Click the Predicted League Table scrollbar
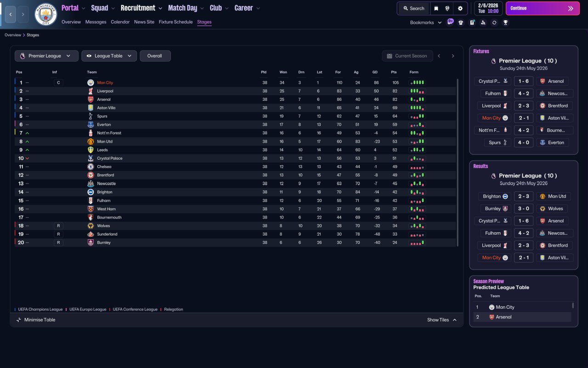588x368 pixels. [573, 305]
